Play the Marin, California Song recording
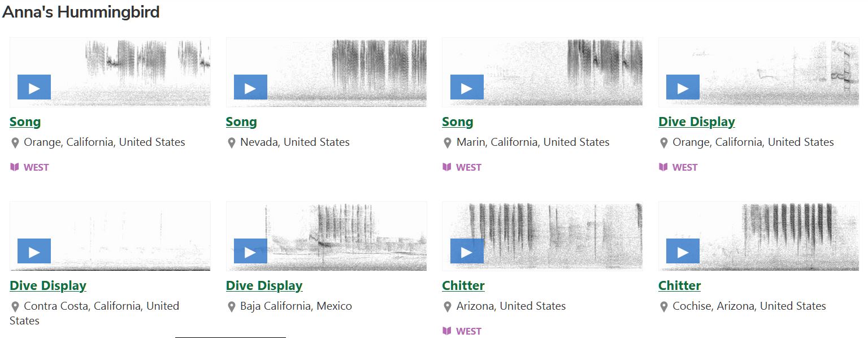This screenshot has width=868, height=338. click(466, 87)
